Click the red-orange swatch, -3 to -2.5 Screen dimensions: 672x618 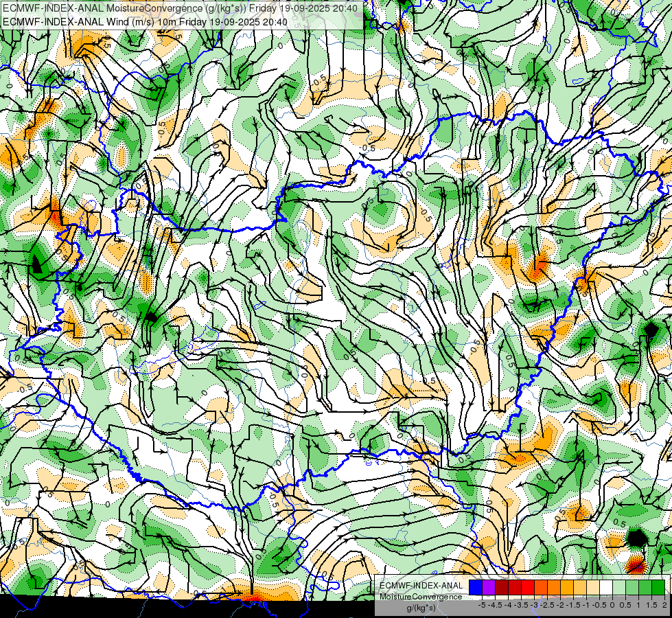(541, 587)
